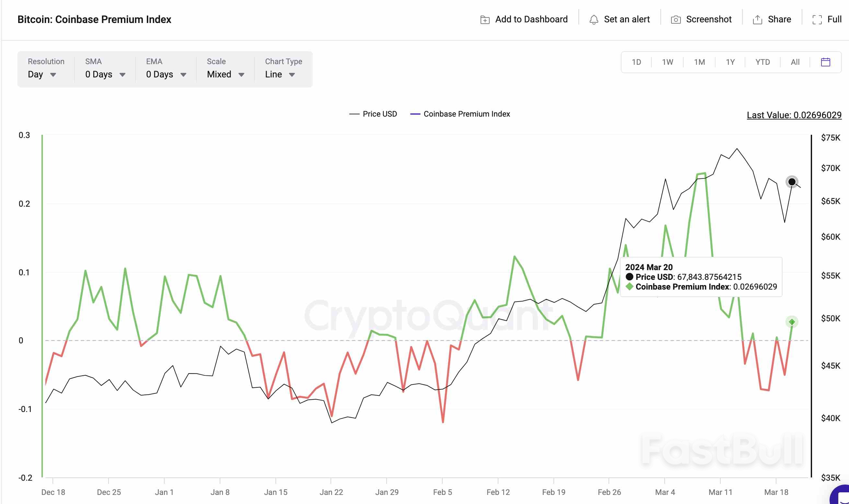Toggle Price USD series in legend
Viewport: 849px width, 504px height.
[379, 114]
